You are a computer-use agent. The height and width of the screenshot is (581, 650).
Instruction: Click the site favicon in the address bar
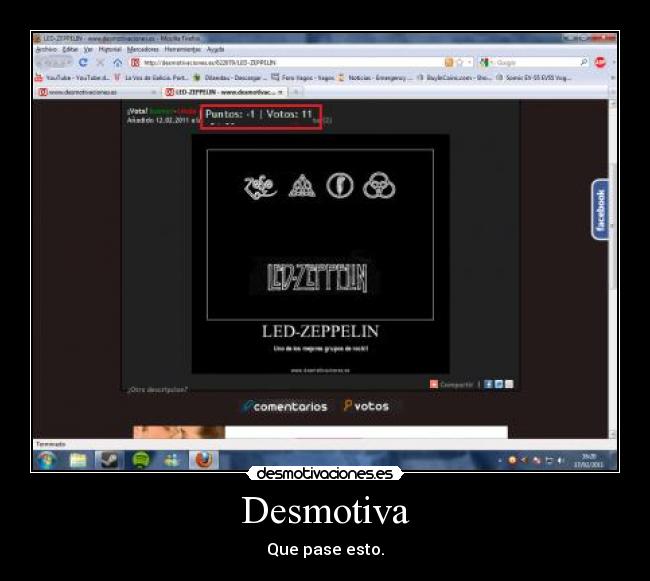[x=135, y=62]
